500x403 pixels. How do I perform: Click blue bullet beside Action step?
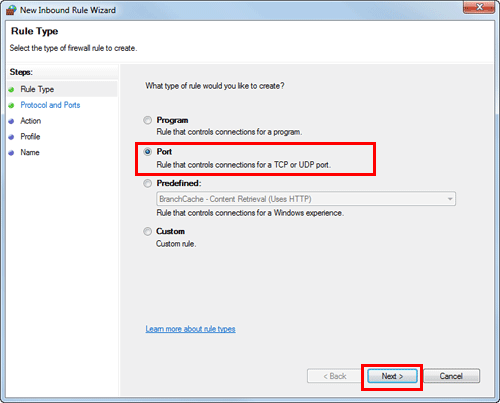(x=11, y=121)
